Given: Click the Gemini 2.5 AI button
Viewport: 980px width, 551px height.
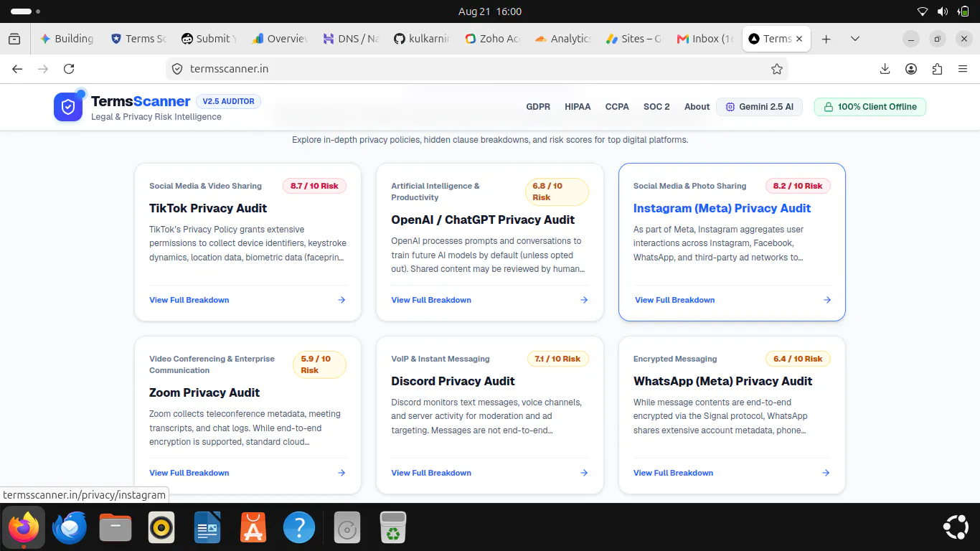Looking at the screenshot, I should tap(759, 107).
